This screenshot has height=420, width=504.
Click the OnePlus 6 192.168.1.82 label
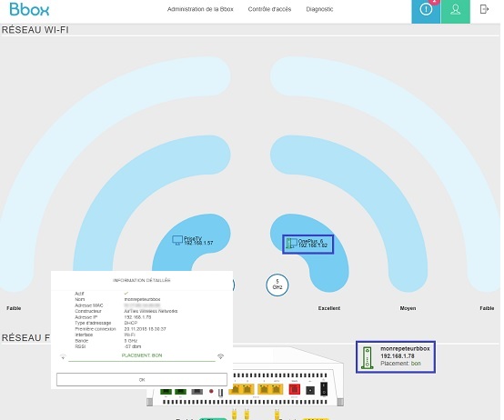(x=312, y=243)
